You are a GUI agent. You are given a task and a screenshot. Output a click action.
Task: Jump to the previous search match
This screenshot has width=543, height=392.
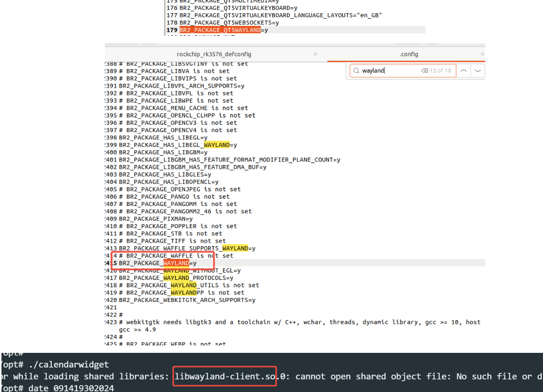[x=463, y=70]
